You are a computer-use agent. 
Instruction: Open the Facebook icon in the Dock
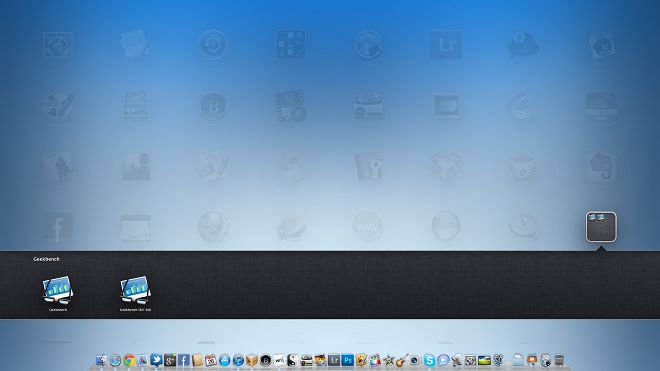184,360
